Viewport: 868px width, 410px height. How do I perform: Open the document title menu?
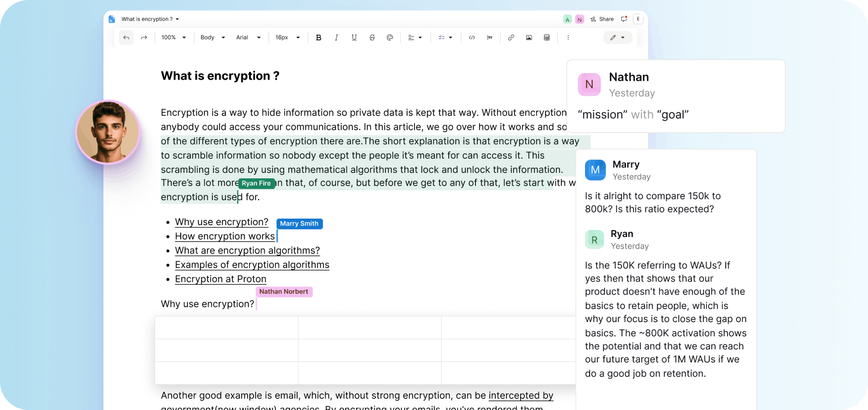(150, 19)
